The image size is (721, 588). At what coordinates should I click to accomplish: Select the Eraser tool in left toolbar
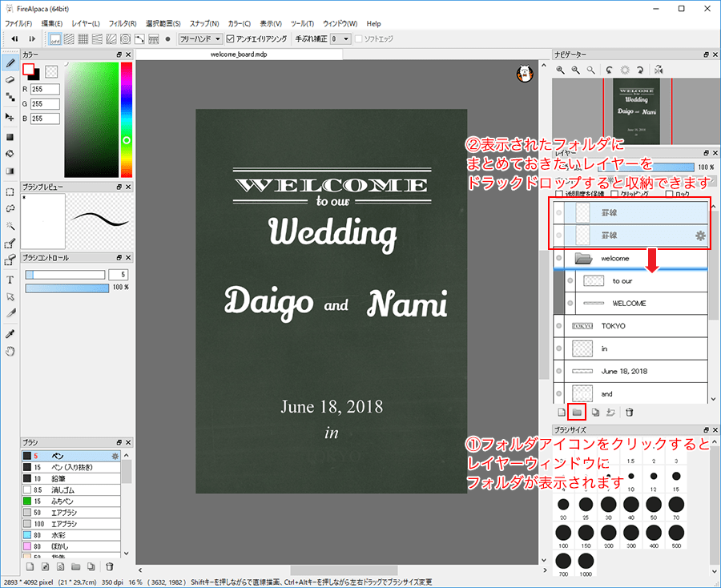click(x=10, y=79)
